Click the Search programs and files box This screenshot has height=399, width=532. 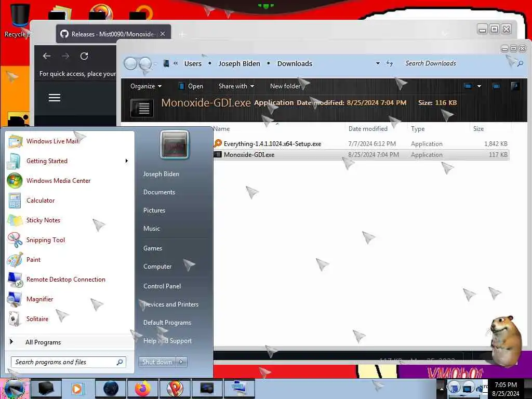tap(68, 362)
